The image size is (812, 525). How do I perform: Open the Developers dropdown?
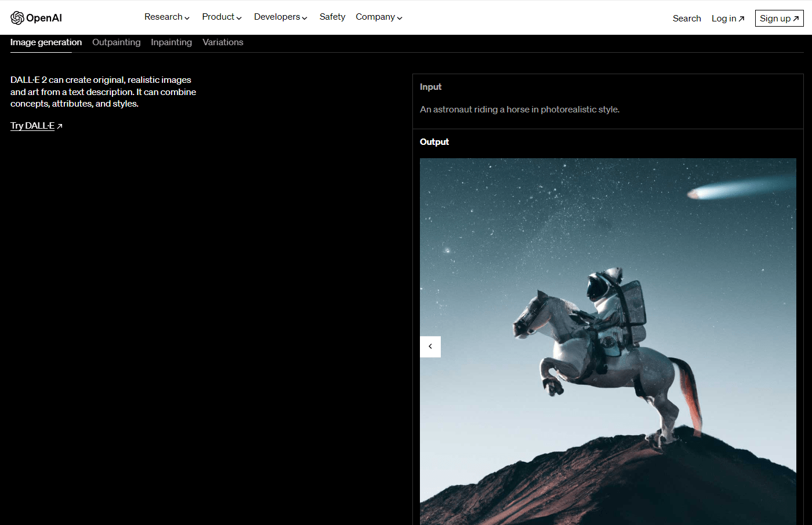281,17
